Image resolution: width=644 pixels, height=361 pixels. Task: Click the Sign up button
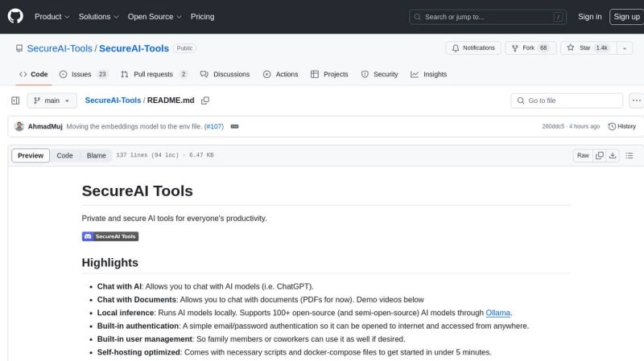tap(627, 17)
